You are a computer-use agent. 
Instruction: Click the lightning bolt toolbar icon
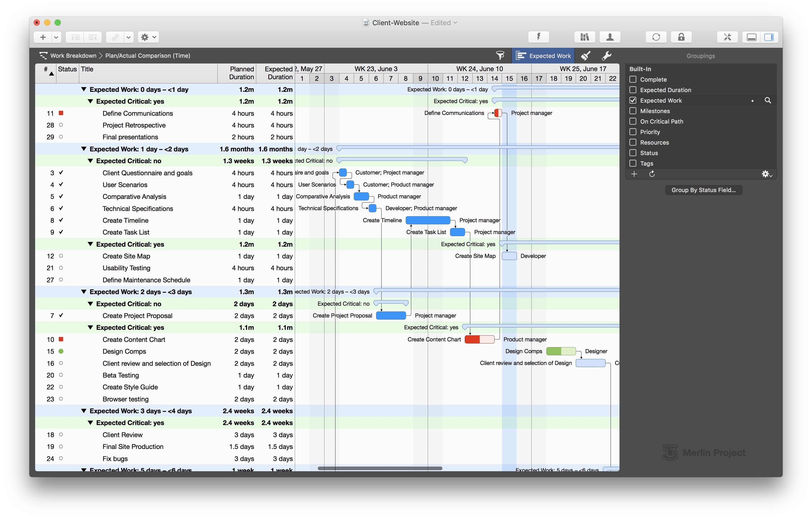point(538,37)
